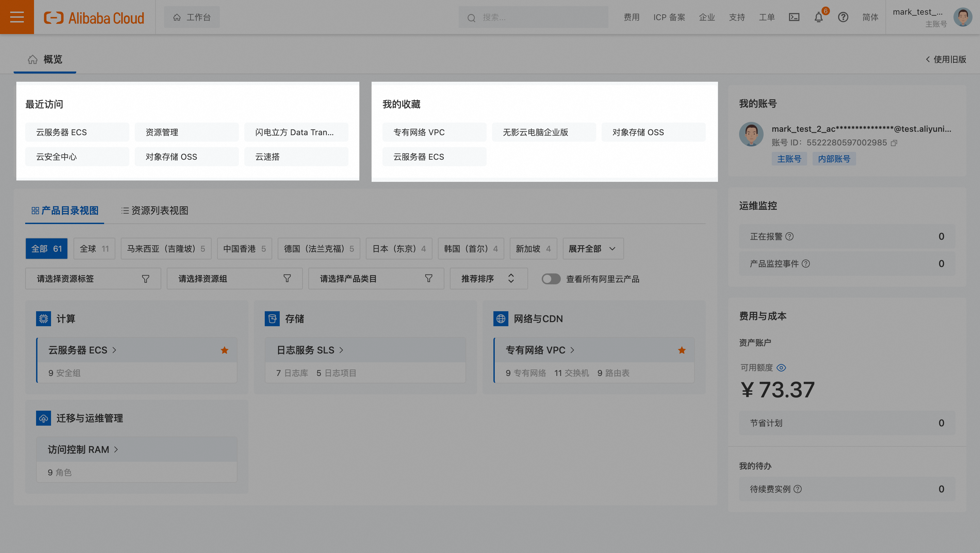
Task: Click the 网络与CDN globe icon
Action: 501,319
